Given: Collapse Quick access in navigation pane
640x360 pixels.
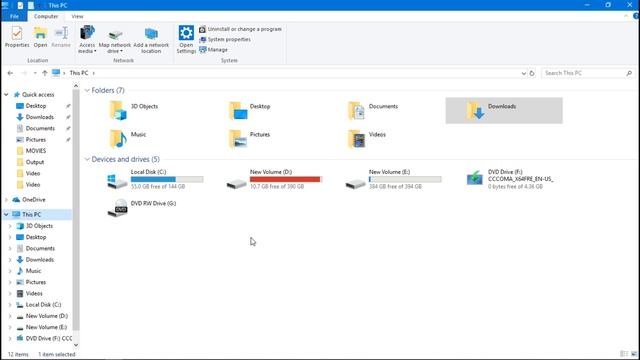Looking at the screenshot, I should click(x=6, y=95).
